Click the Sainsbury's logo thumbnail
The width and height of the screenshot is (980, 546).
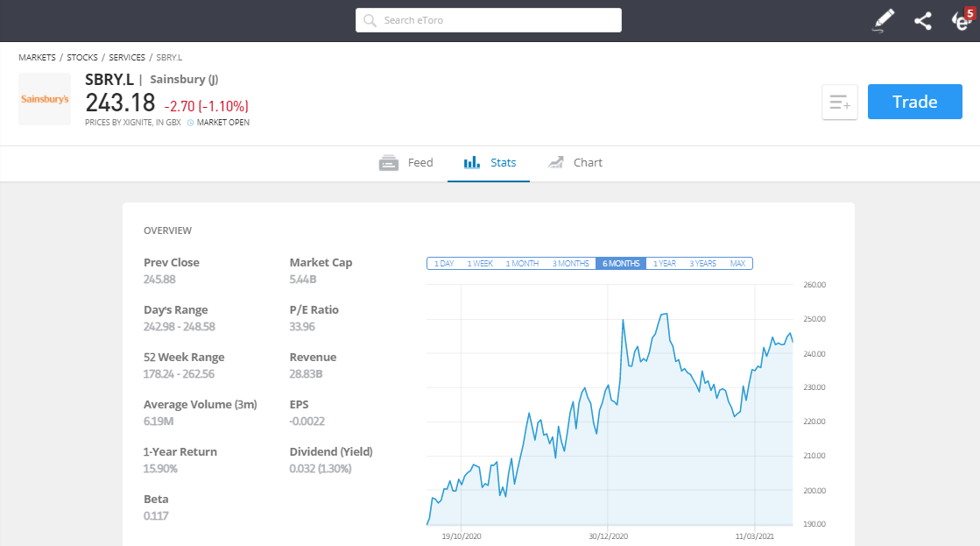pyautogui.click(x=45, y=99)
